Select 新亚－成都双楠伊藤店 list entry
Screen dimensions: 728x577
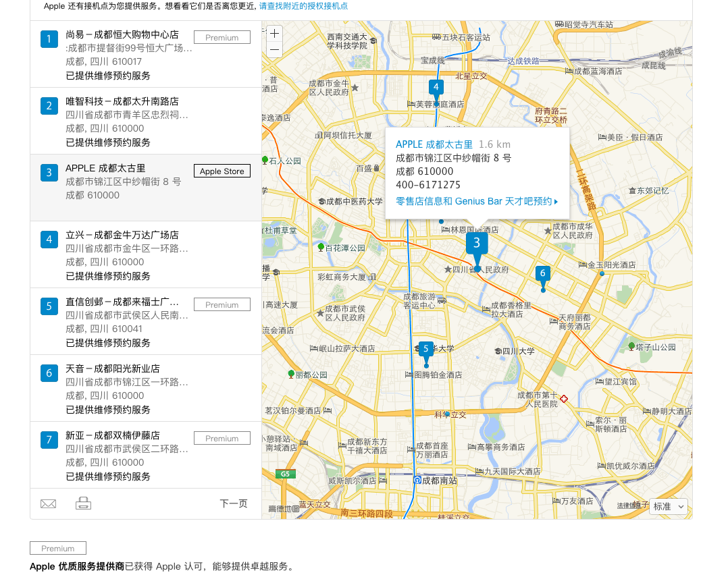tap(112, 435)
